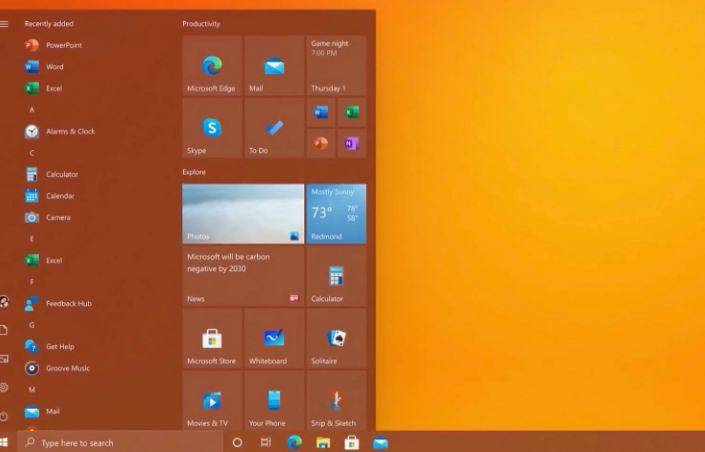Open Settings gear in Start sidebar
The height and width of the screenshot is (452, 705).
coord(4,387)
